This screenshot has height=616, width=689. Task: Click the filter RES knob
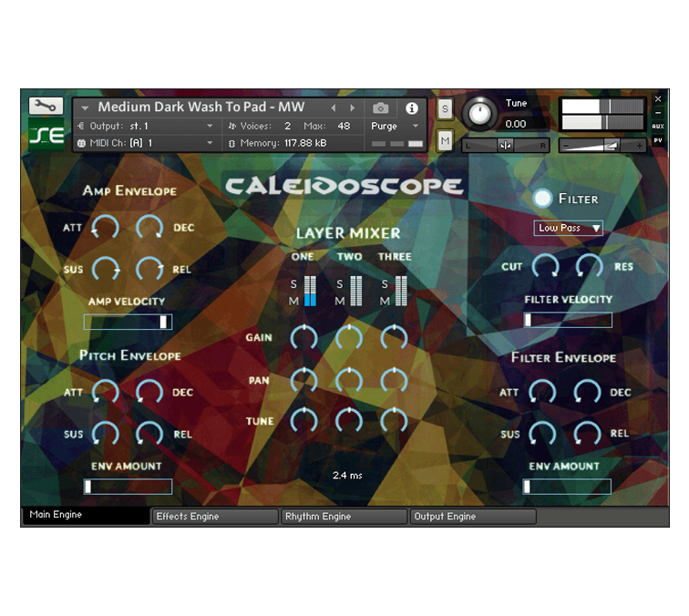pos(590,266)
